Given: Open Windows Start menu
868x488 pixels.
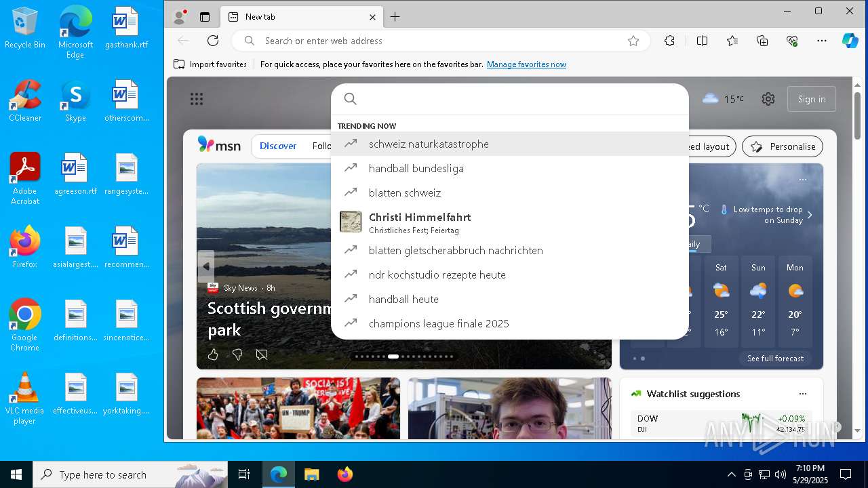Looking at the screenshot, I should [16, 474].
